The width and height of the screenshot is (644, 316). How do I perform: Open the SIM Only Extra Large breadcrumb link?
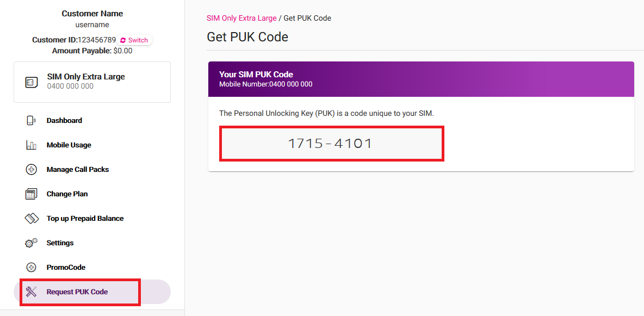coord(241,18)
